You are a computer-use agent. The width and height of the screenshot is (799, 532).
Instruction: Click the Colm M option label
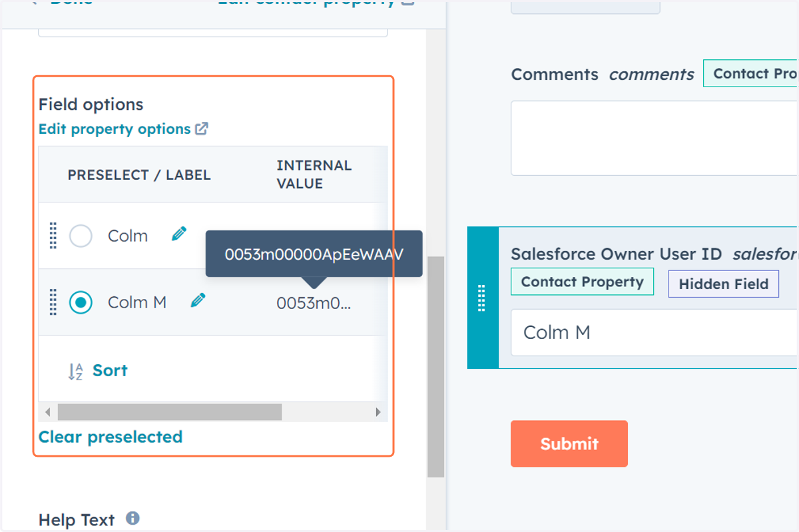tap(137, 302)
